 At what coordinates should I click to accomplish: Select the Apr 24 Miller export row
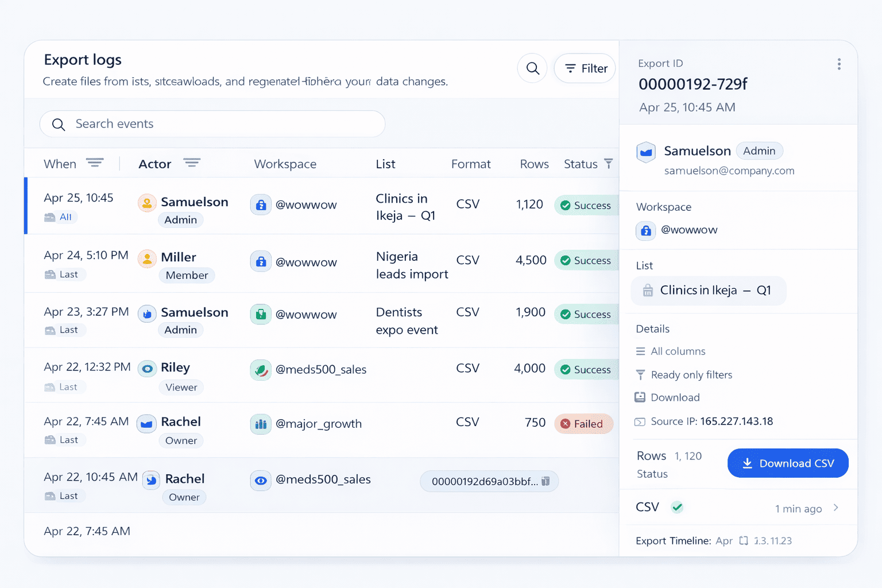[x=322, y=264]
